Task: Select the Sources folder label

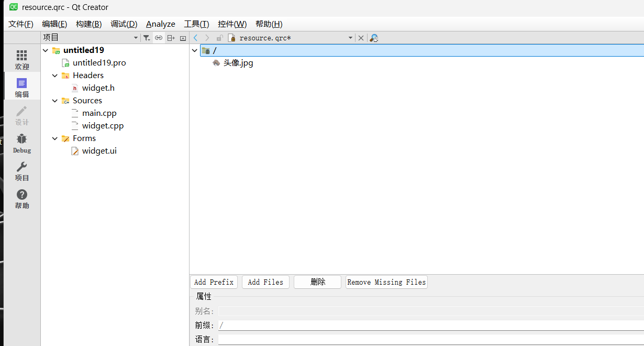Action: pos(87,101)
